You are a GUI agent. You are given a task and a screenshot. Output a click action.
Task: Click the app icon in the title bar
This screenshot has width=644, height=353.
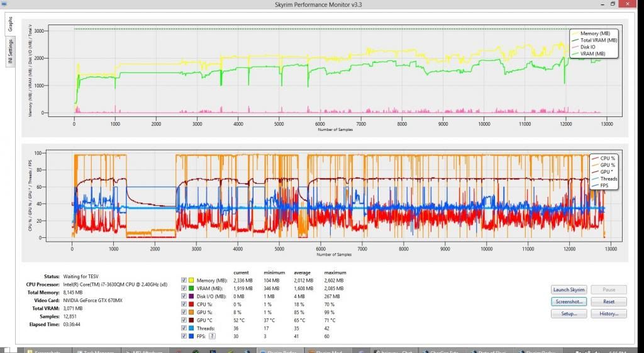click(5, 4)
